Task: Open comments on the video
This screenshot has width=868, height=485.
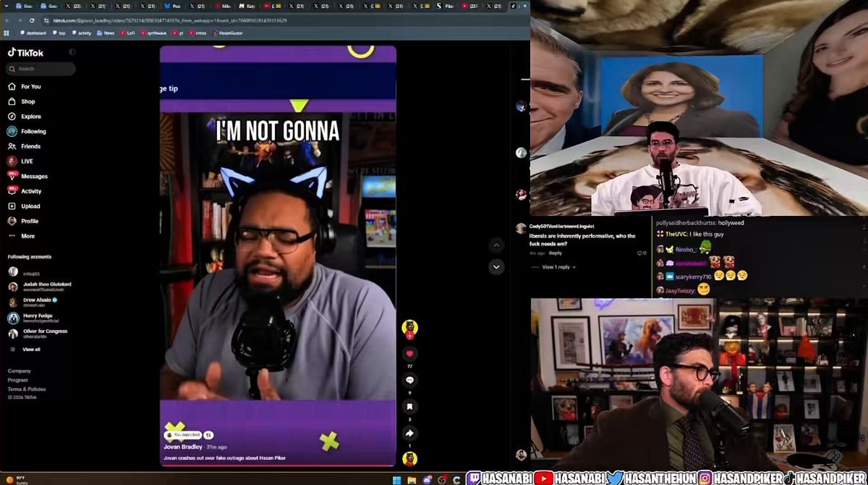Action: pyautogui.click(x=410, y=380)
